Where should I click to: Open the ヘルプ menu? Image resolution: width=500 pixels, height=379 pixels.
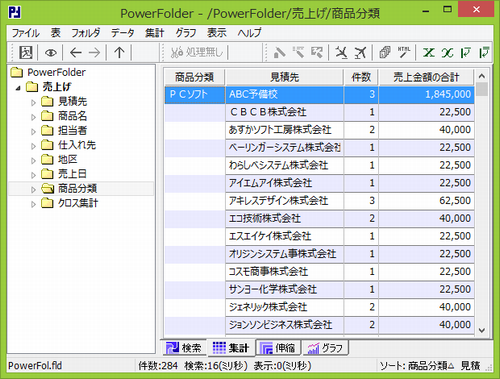[x=249, y=33]
